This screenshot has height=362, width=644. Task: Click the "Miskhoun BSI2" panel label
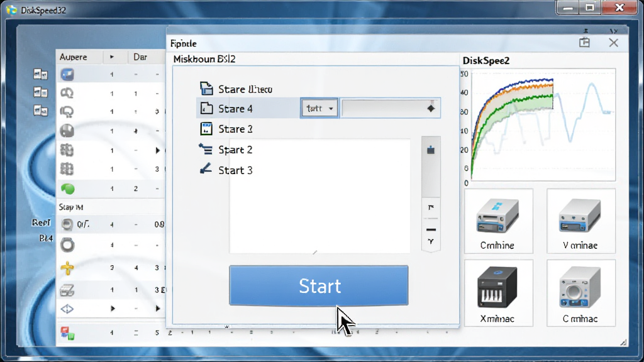coord(204,59)
